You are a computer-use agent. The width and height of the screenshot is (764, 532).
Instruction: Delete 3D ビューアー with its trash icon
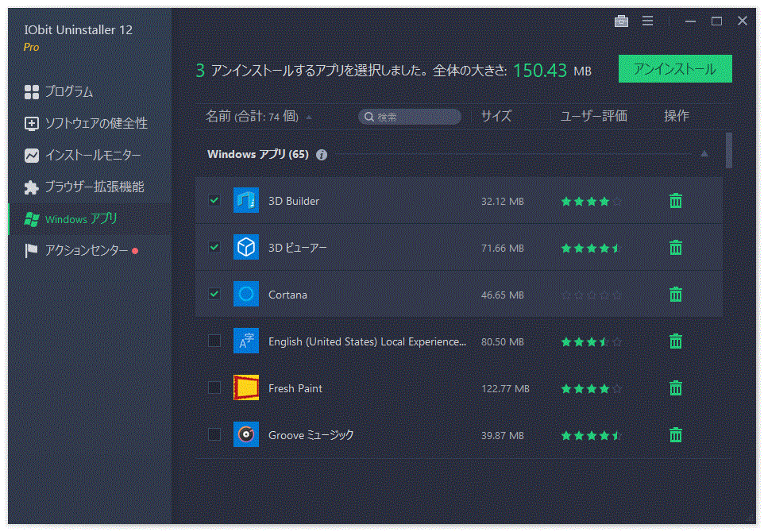676,247
